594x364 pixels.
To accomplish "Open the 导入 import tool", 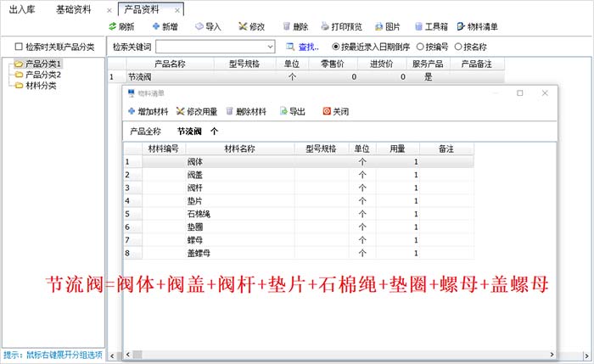I will click(200, 26).
